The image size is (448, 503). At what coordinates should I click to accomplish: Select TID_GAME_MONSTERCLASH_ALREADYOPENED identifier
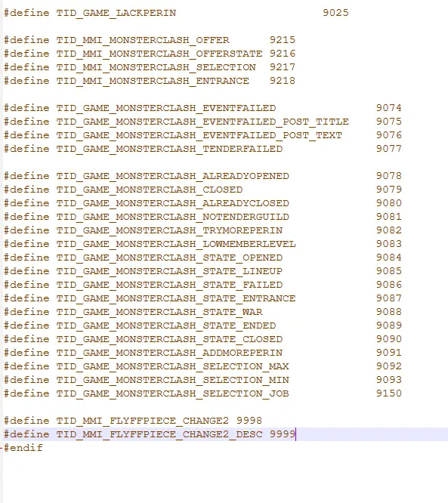(173, 176)
